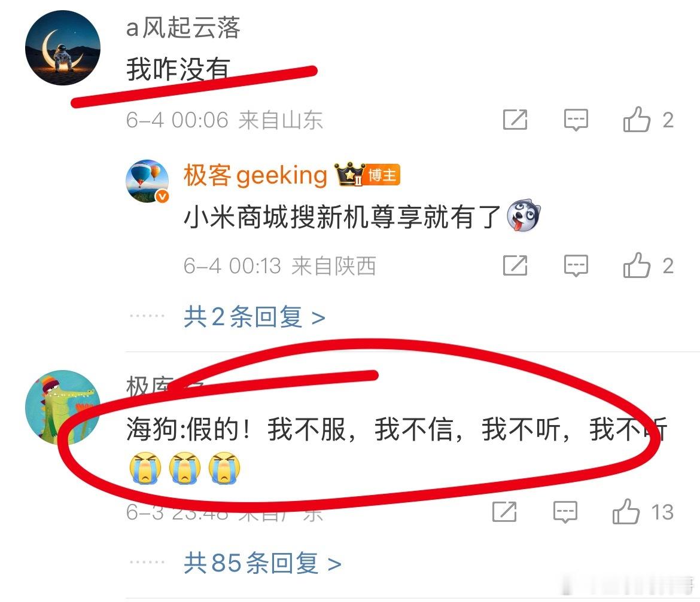
Task: Click the crown membership badge icon
Action: click(349, 175)
